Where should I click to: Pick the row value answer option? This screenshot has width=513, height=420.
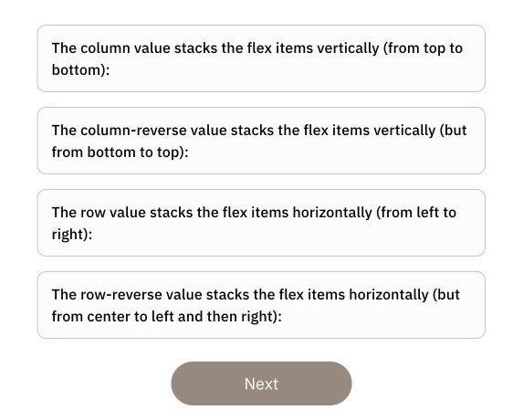261,223
